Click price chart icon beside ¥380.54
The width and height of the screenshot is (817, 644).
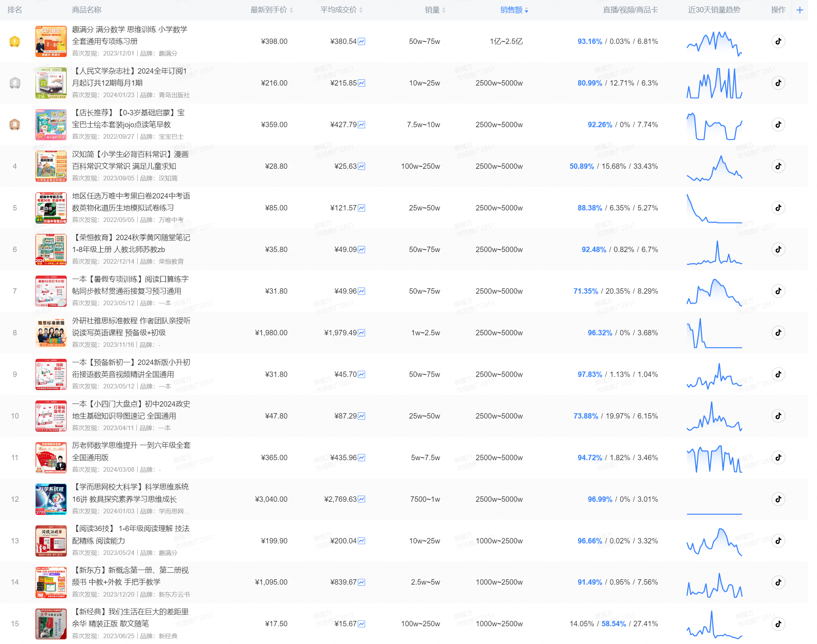click(x=361, y=42)
